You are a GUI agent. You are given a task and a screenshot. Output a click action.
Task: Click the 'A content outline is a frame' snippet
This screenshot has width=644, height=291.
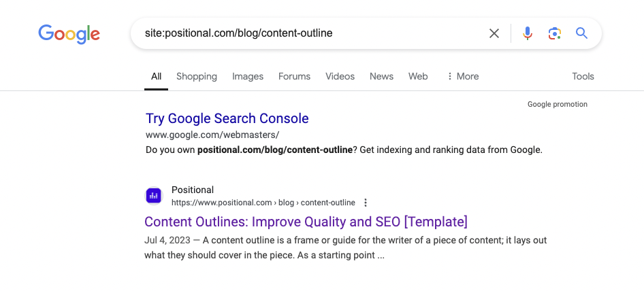pos(345,247)
